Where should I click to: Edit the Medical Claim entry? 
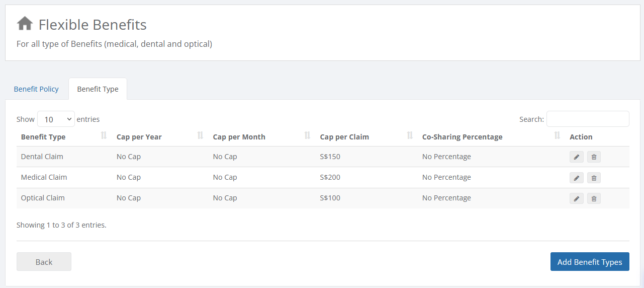pos(577,178)
